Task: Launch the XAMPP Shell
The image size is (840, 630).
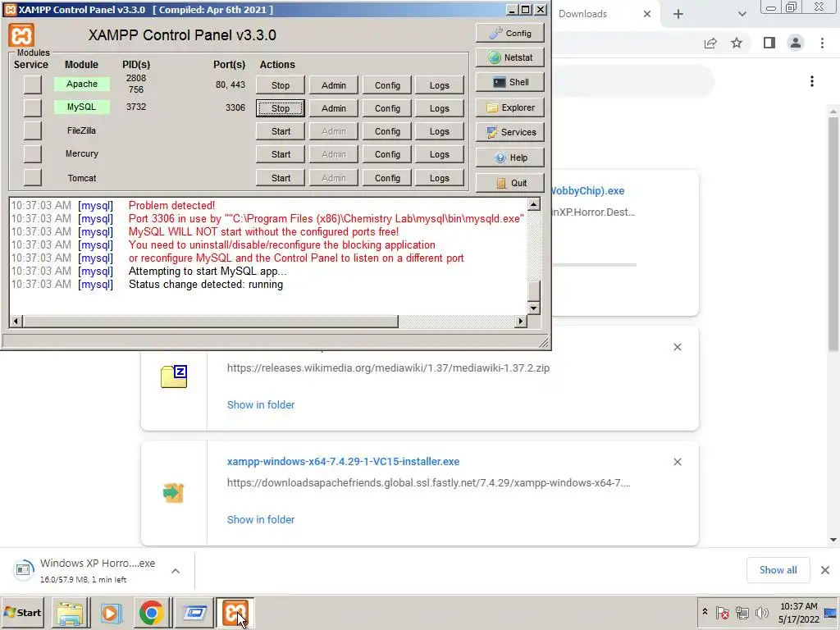Action: click(510, 82)
